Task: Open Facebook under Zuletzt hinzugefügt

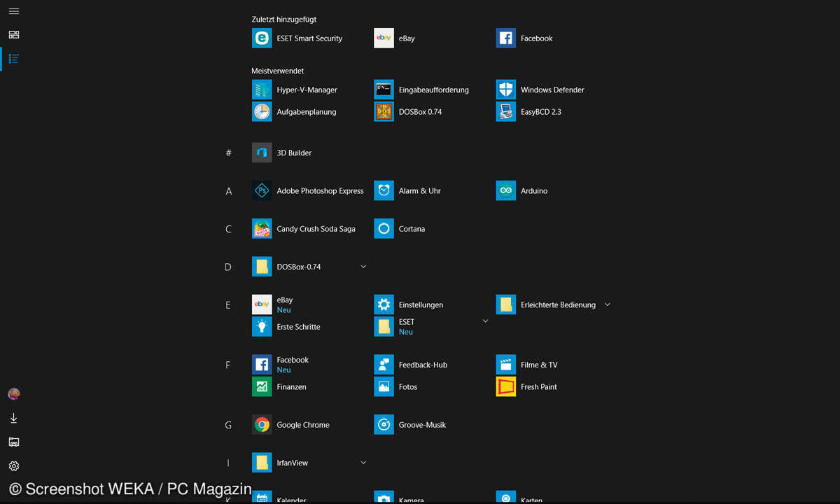Action: [524, 38]
